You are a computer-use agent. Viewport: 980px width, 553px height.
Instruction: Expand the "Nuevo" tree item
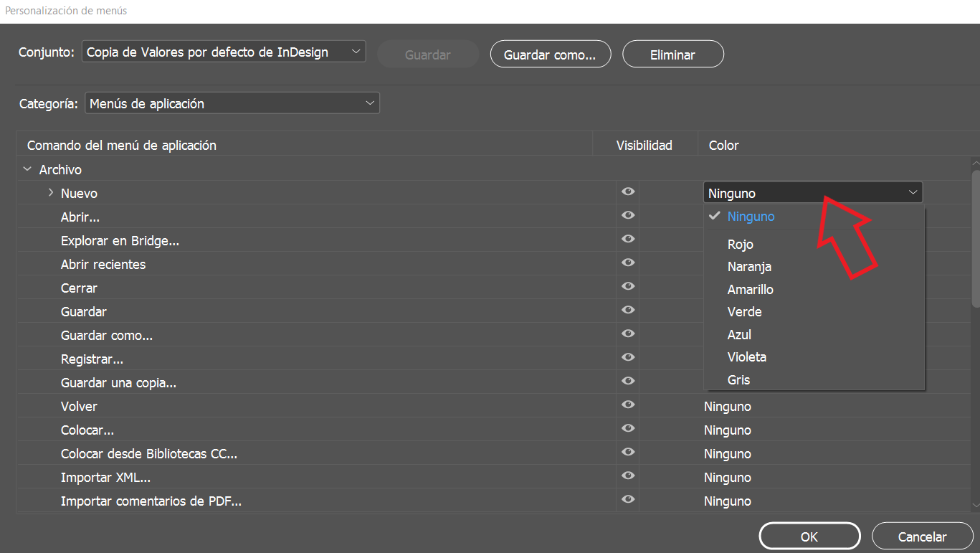[50, 192]
